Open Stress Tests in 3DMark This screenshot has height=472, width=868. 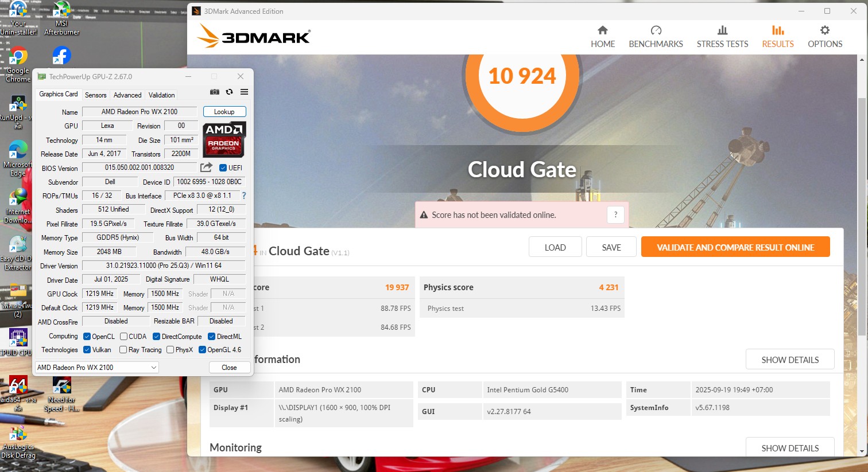[722, 37]
